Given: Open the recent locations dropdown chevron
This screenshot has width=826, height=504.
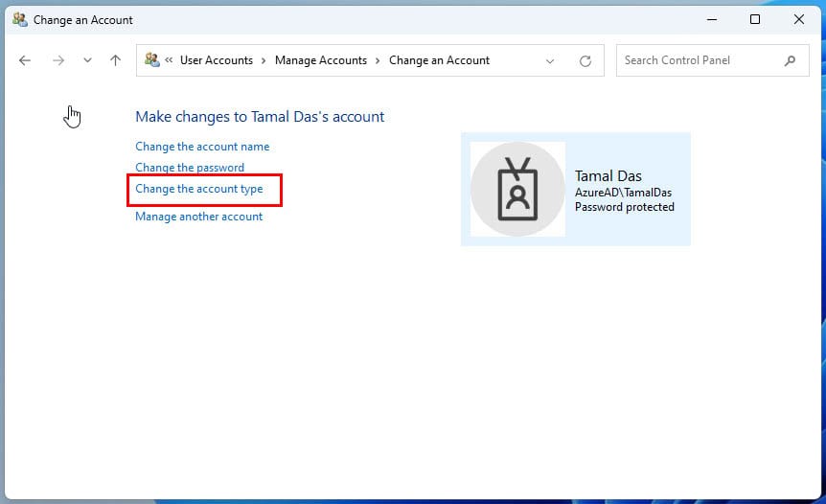Looking at the screenshot, I should (x=87, y=60).
